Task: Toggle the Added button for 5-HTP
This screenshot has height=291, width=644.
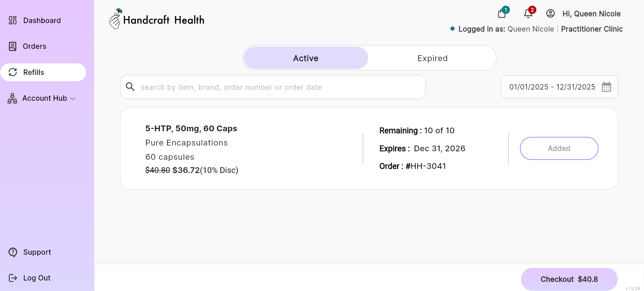Action: [559, 148]
